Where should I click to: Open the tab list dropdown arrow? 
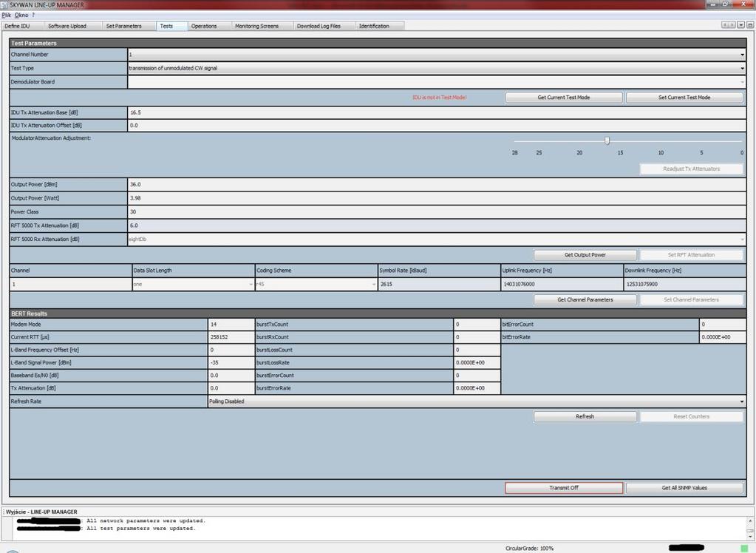point(741,24)
